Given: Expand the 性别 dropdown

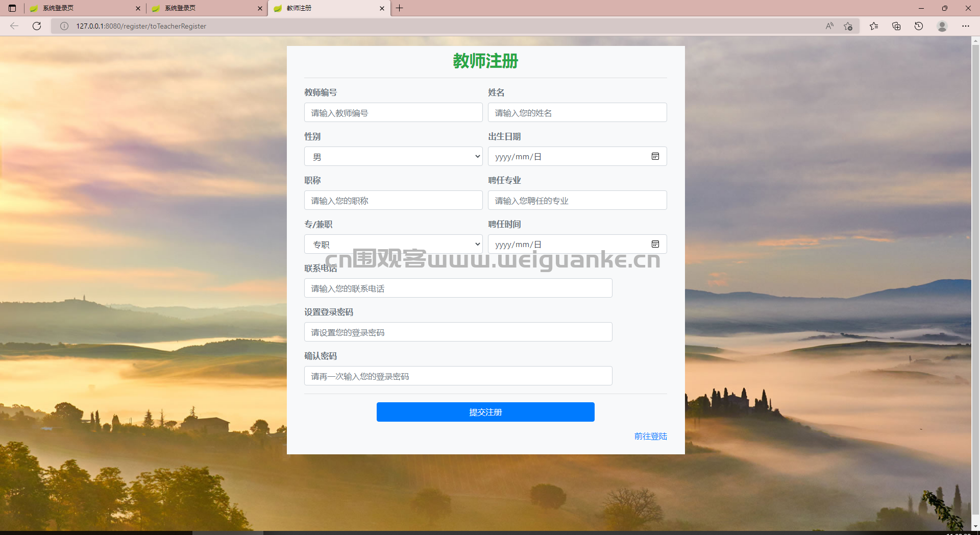Looking at the screenshot, I should coord(394,156).
